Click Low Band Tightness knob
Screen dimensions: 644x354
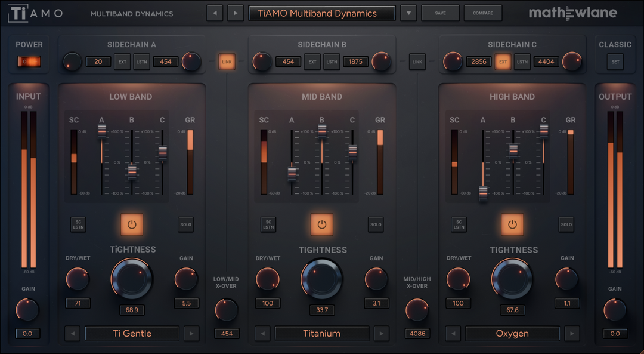pyautogui.click(x=132, y=279)
